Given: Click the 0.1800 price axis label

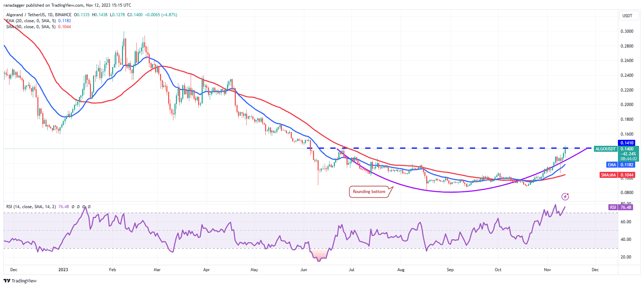Looking at the screenshot, I should [x=627, y=119].
